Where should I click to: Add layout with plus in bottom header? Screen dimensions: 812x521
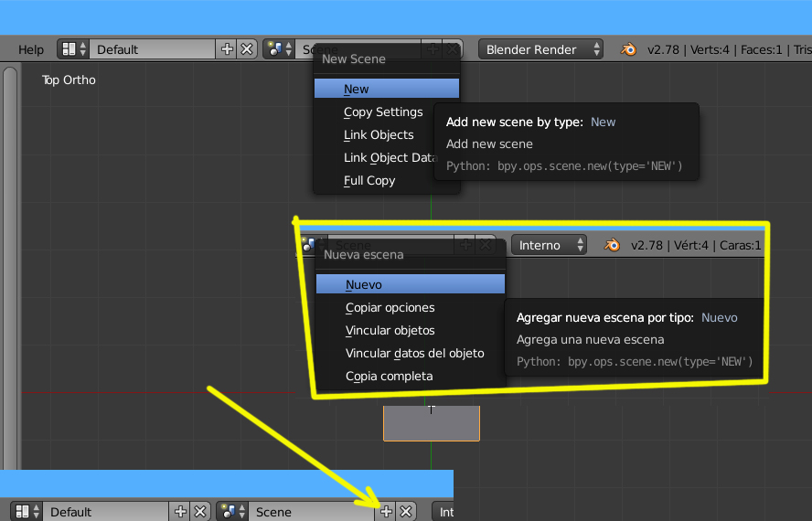pos(180,512)
